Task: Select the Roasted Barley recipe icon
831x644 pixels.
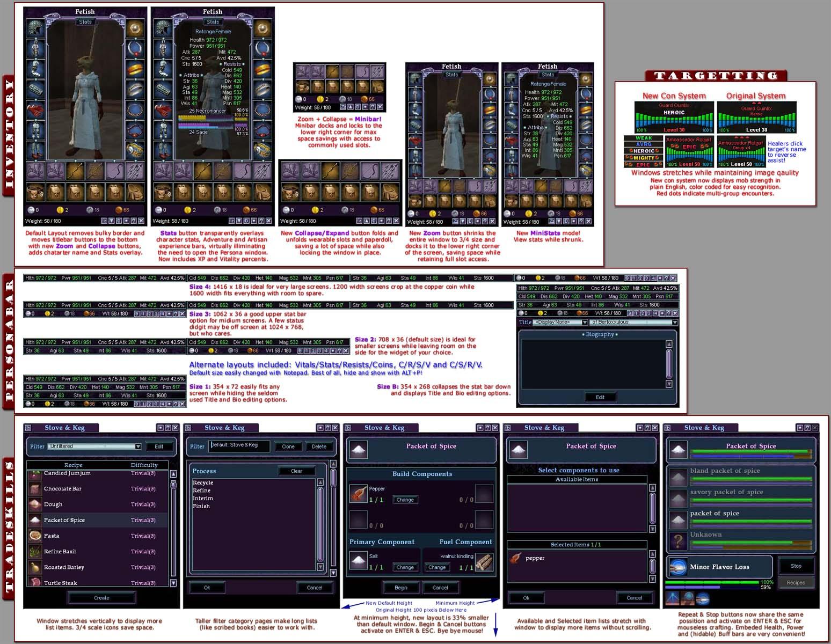Action: click(x=35, y=567)
